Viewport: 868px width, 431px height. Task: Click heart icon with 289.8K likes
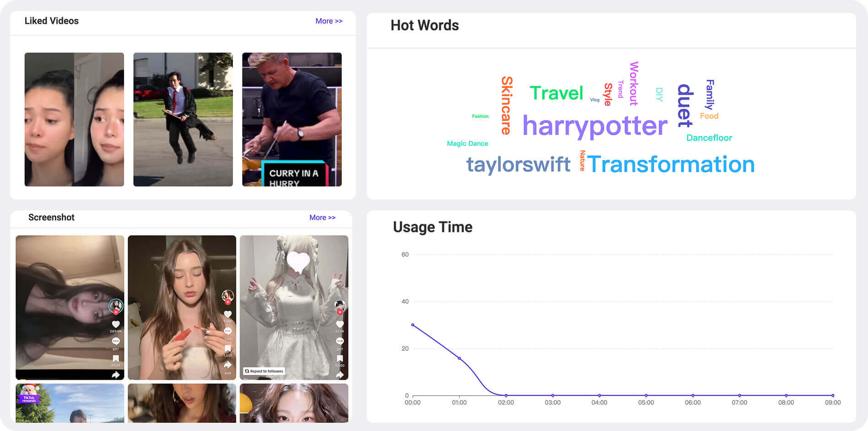coord(116,324)
